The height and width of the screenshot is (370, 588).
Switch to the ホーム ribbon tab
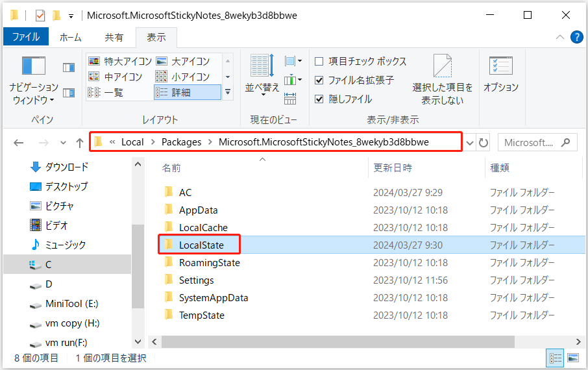(x=71, y=37)
